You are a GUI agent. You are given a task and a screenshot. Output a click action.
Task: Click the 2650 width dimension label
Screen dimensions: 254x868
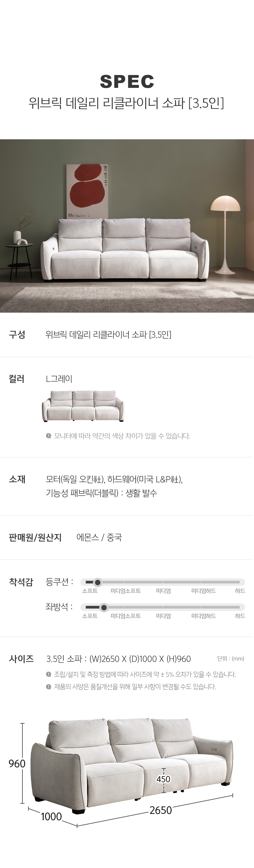[161, 810]
